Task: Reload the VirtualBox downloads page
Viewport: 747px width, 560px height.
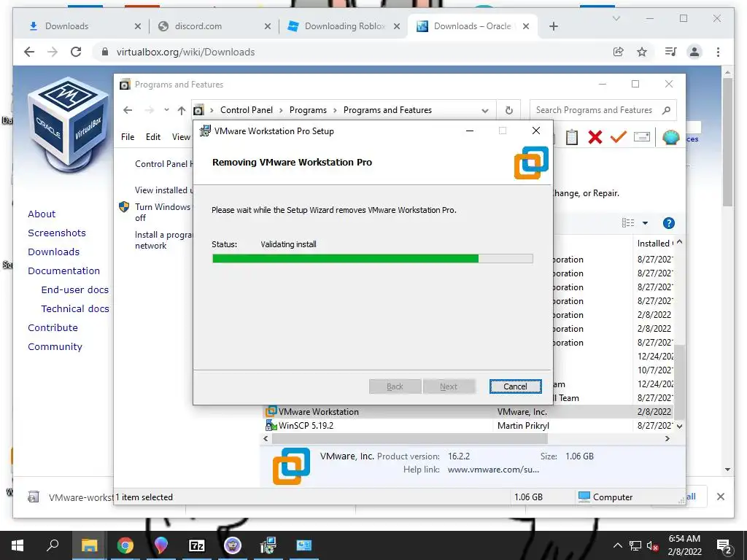Action: [x=76, y=52]
